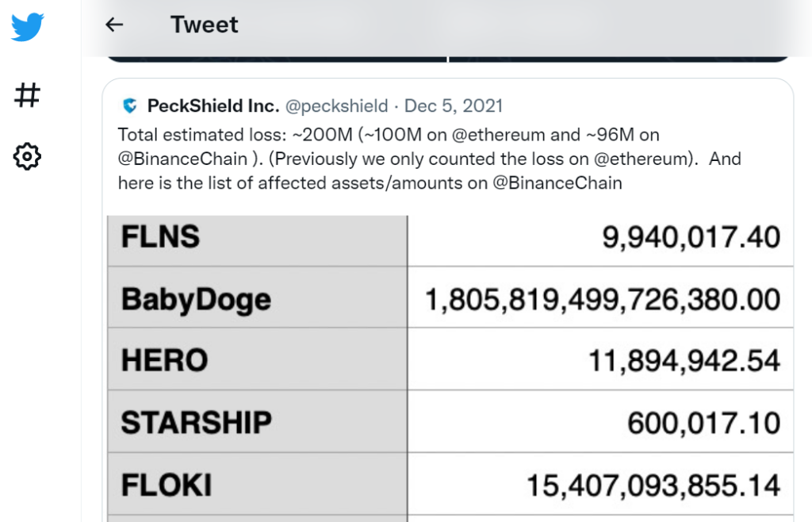Screen dimensions: 812x522
Task: Click the STARSHIP label in the table
Action: tap(196, 422)
